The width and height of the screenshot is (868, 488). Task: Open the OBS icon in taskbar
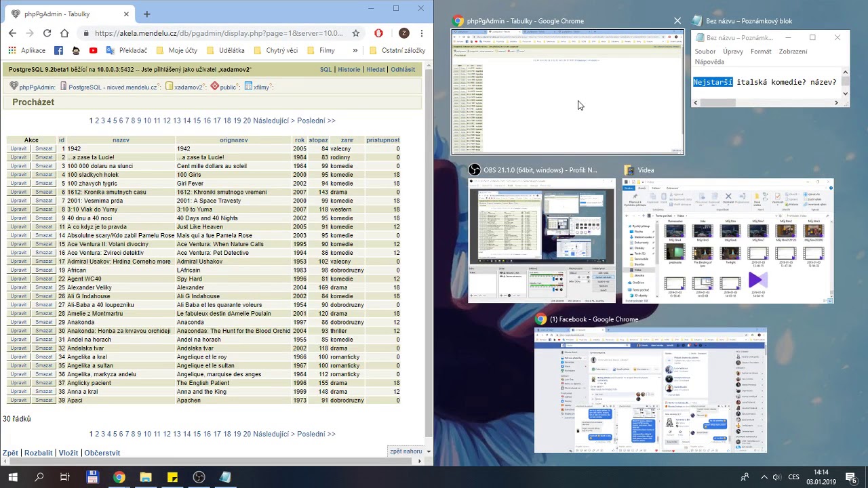pyautogui.click(x=199, y=477)
